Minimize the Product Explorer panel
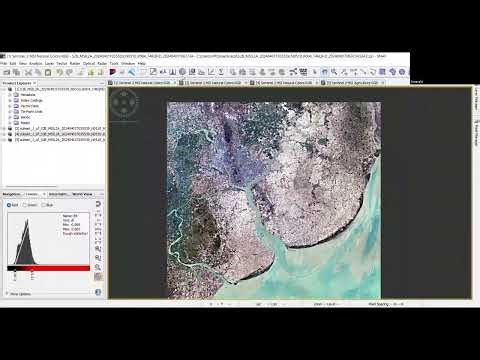This screenshot has width=480, height=360. (x=102, y=83)
